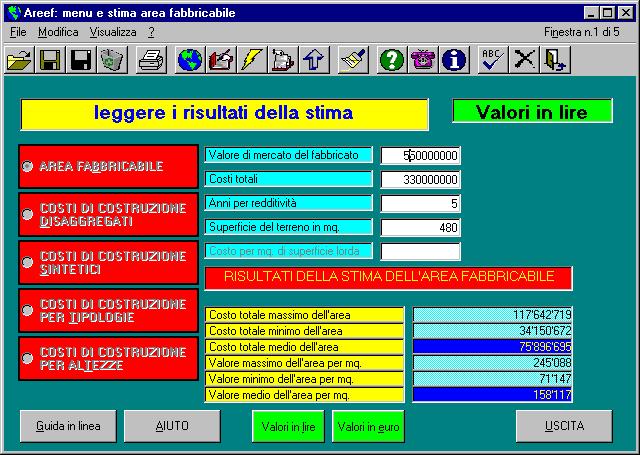Viewport: 640px width, 455px height.
Task: Click the globe icon in toolbar
Action: [x=189, y=60]
